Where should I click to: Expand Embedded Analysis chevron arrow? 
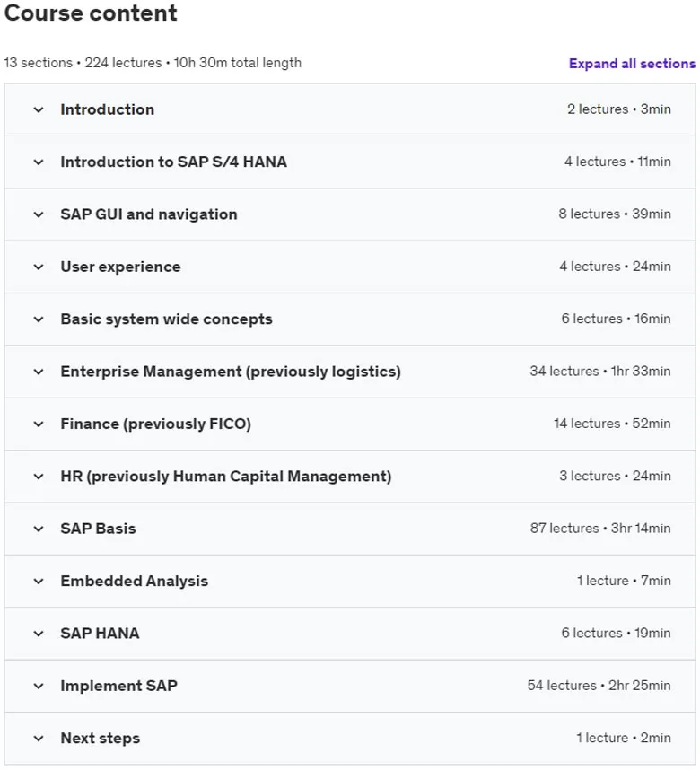[39, 582]
